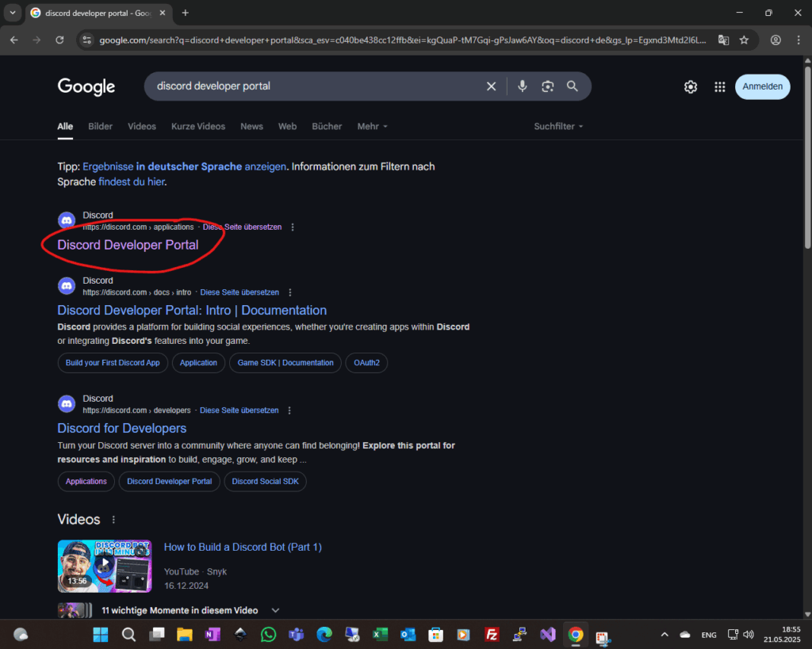Click the Discord Developer Portal sitelink chip
Screen dimensions: 812x649
click(x=170, y=481)
